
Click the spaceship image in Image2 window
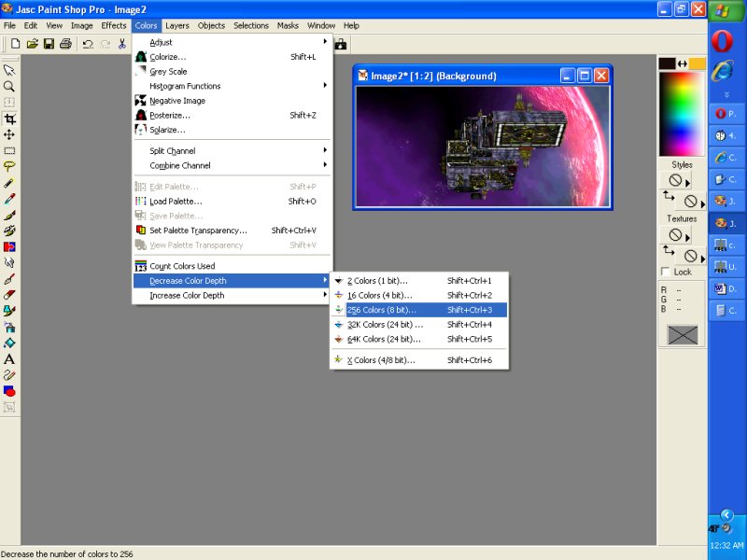(x=483, y=147)
